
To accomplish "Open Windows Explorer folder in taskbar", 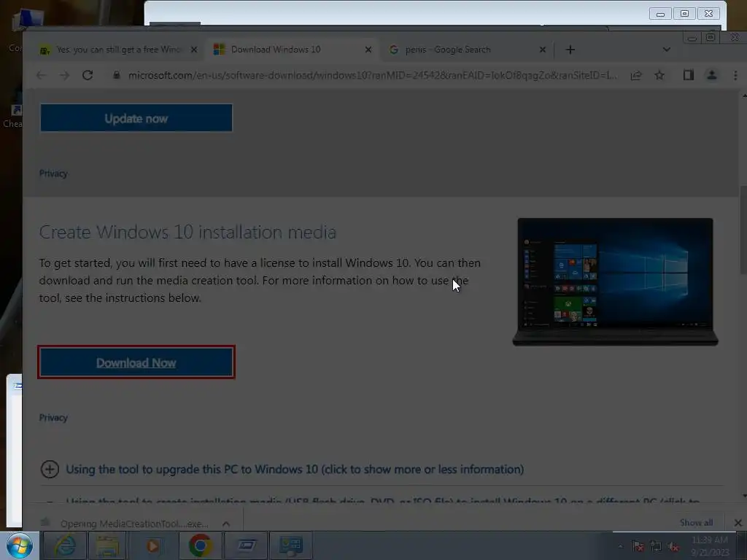I will tap(108, 545).
